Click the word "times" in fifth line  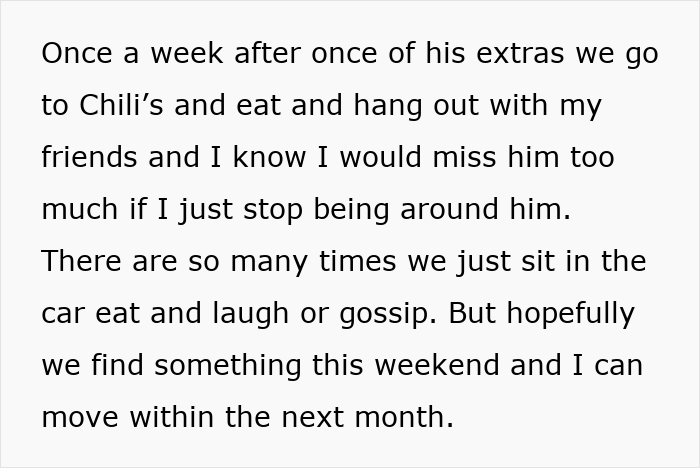[357, 261]
